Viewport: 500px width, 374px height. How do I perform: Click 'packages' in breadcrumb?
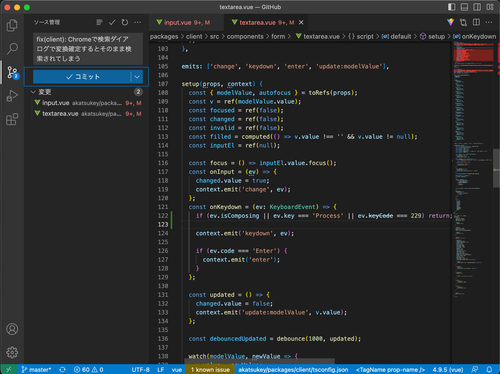pyautogui.click(x=164, y=36)
